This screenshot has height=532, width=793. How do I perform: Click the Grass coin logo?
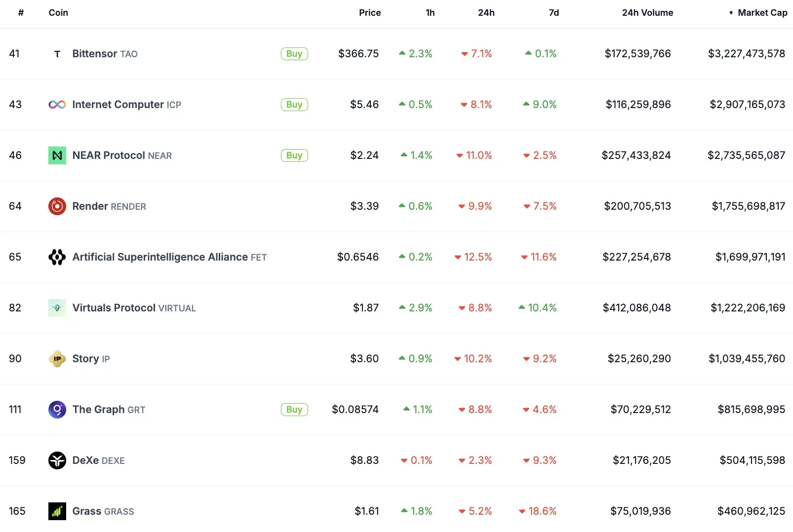[x=57, y=511]
